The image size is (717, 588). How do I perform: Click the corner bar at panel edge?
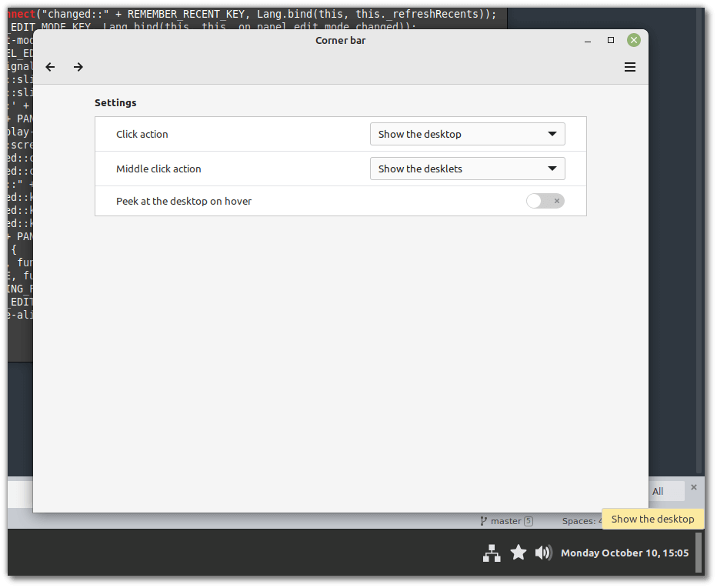[699, 553]
